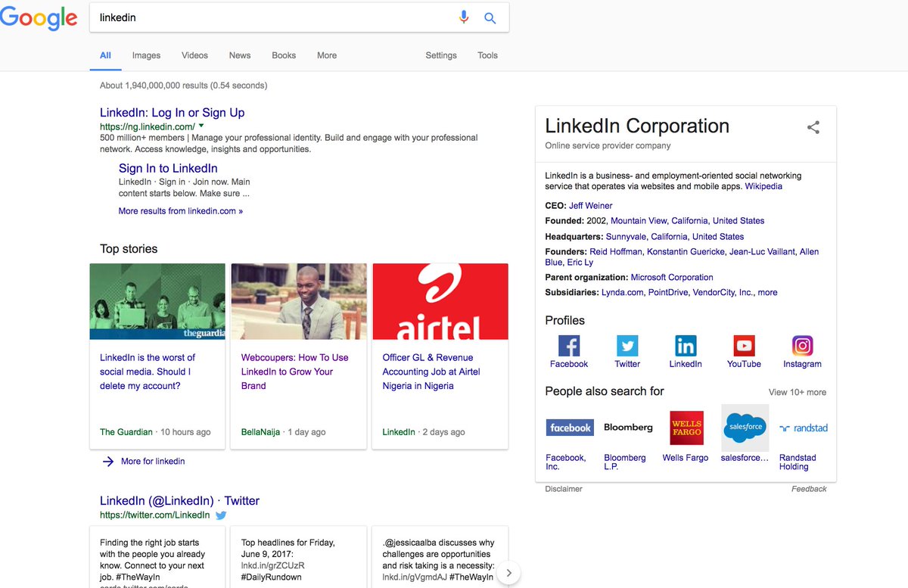
Task: Open the https://twitter.com/LinkedIn URL text
Action: click(x=155, y=515)
